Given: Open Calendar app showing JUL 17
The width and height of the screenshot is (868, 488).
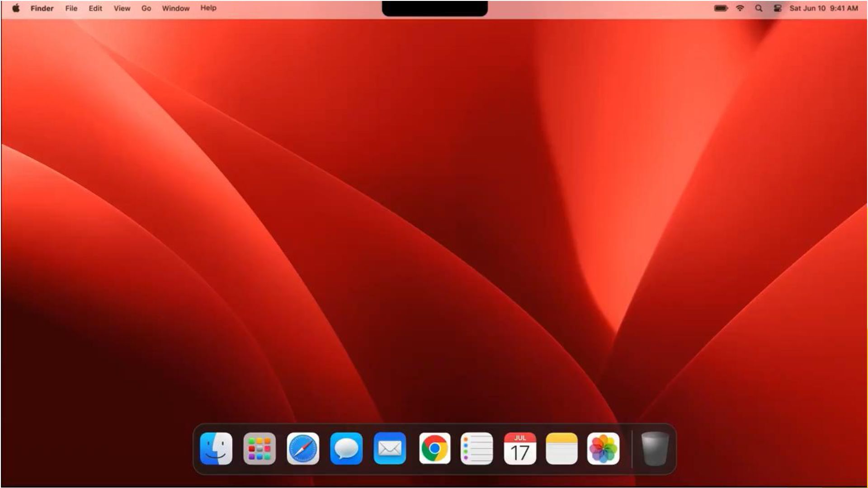Looking at the screenshot, I should 520,449.
